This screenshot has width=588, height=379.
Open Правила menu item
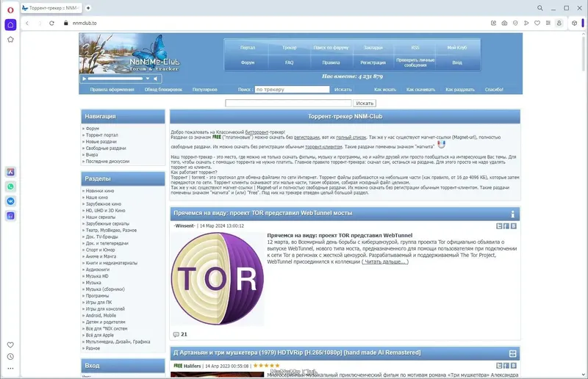tap(331, 62)
